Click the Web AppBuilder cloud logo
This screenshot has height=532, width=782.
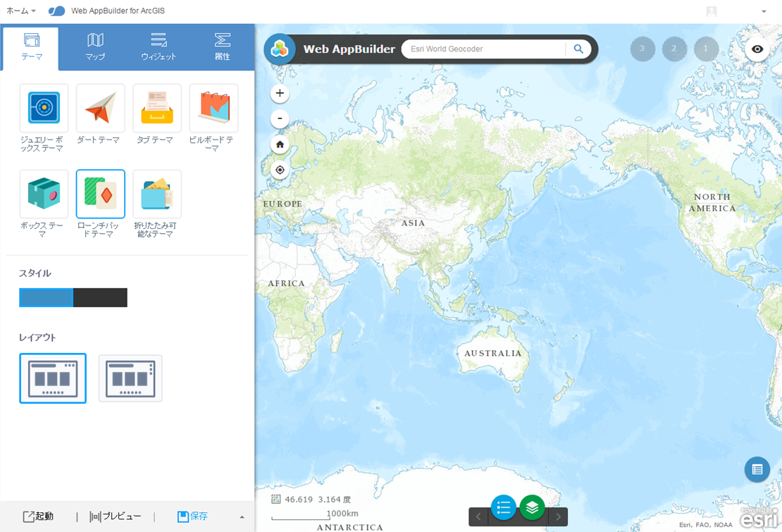click(x=56, y=11)
